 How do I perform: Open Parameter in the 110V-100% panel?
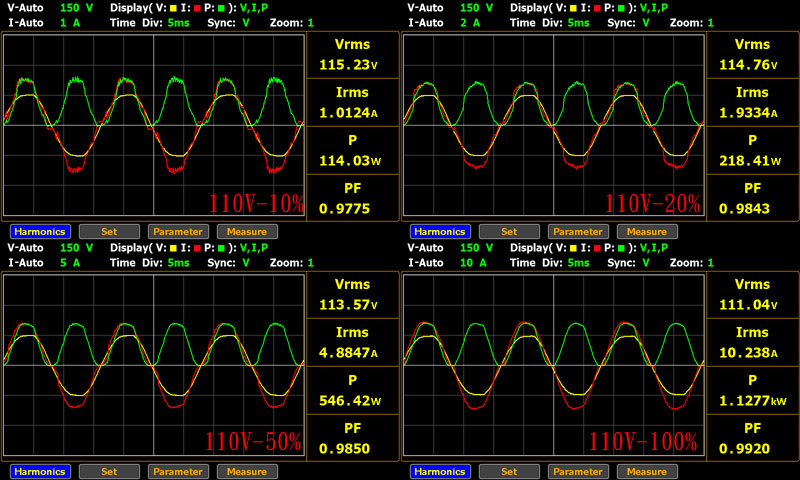point(578,471)
